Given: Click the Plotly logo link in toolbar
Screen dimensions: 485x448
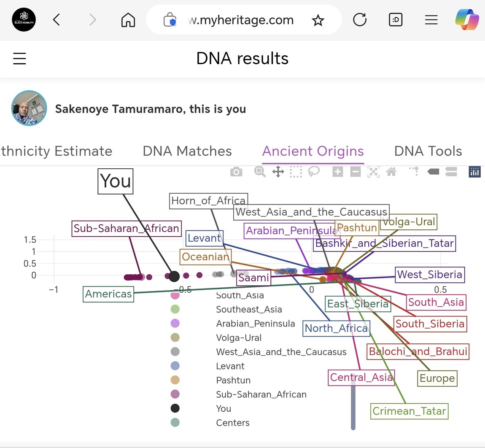Looking at the screenshot, I should 474,172.
